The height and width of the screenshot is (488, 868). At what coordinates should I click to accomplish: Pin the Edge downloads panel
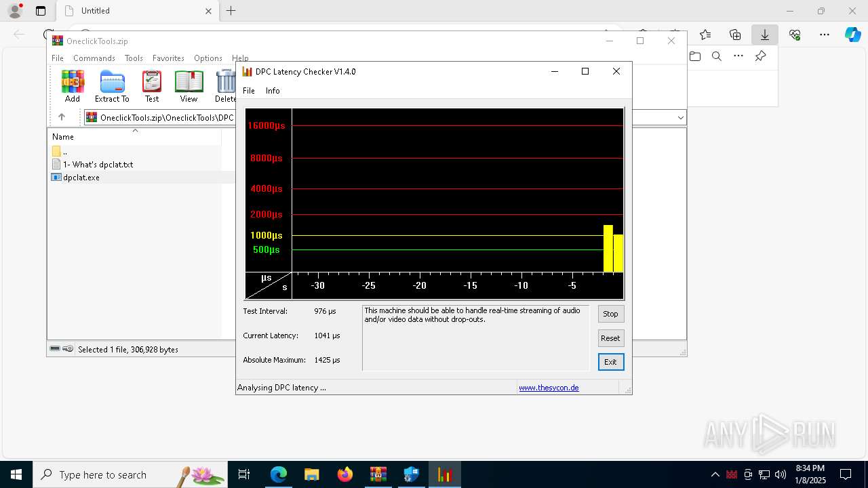pyautogui.click(x=761, y=56)
